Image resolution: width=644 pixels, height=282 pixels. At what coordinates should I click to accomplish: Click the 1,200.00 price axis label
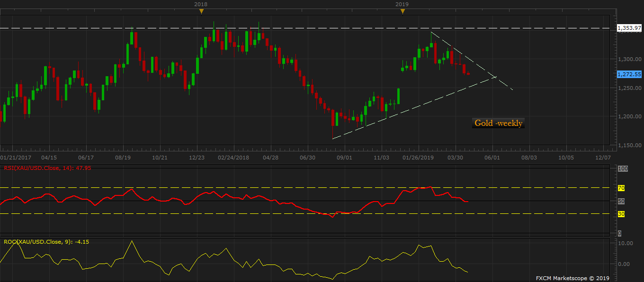[x=629, y=116]
